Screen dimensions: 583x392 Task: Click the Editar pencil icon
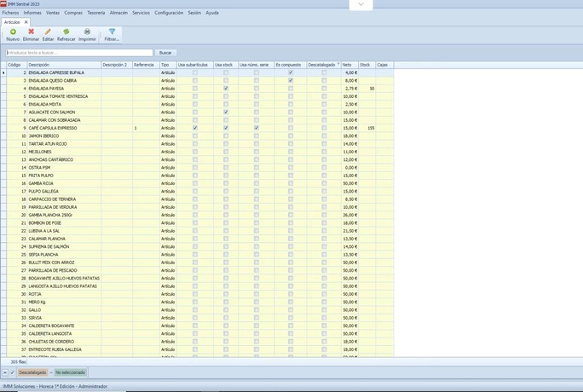pyautogui.click(x=48, y=32)
